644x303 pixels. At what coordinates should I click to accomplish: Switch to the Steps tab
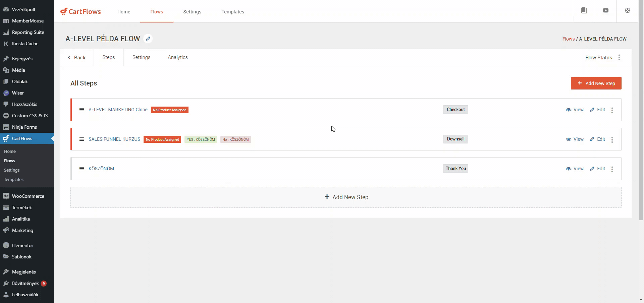(x=109, y=57)
